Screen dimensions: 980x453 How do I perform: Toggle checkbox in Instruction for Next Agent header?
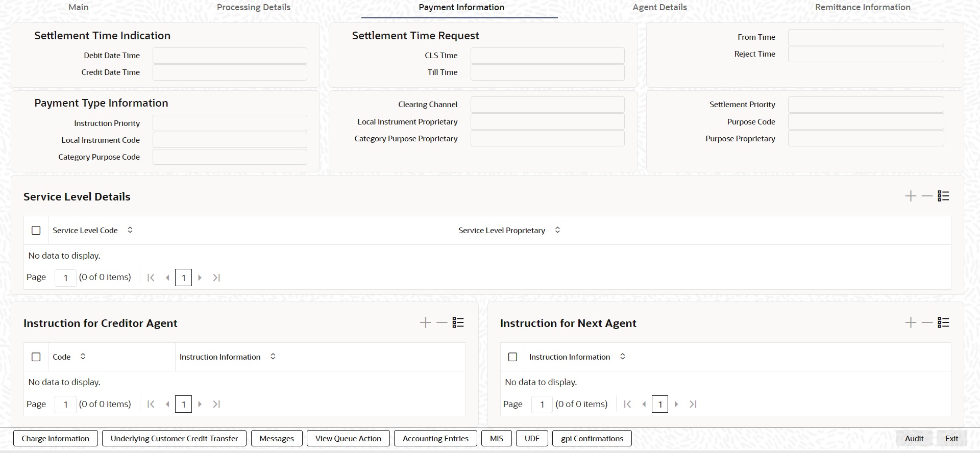(x=513, y=357)
